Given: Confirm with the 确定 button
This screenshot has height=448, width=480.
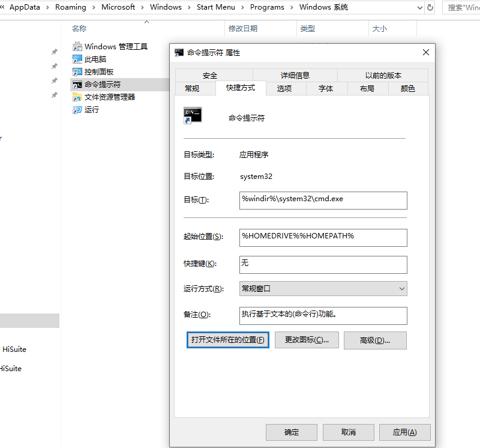Looking at the screenshot, I should pos(292,432).
